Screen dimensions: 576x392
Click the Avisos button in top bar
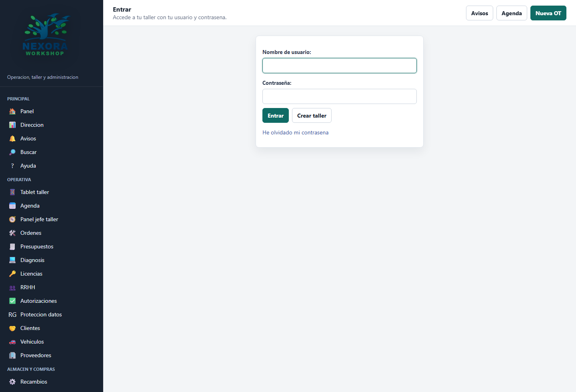click(x=480, y=13)
